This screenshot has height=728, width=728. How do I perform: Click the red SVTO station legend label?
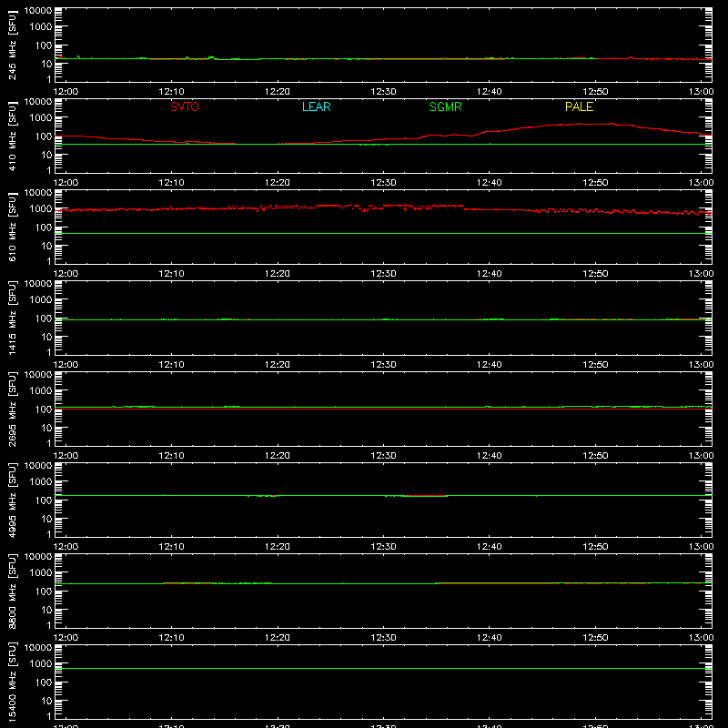(185, 106)
